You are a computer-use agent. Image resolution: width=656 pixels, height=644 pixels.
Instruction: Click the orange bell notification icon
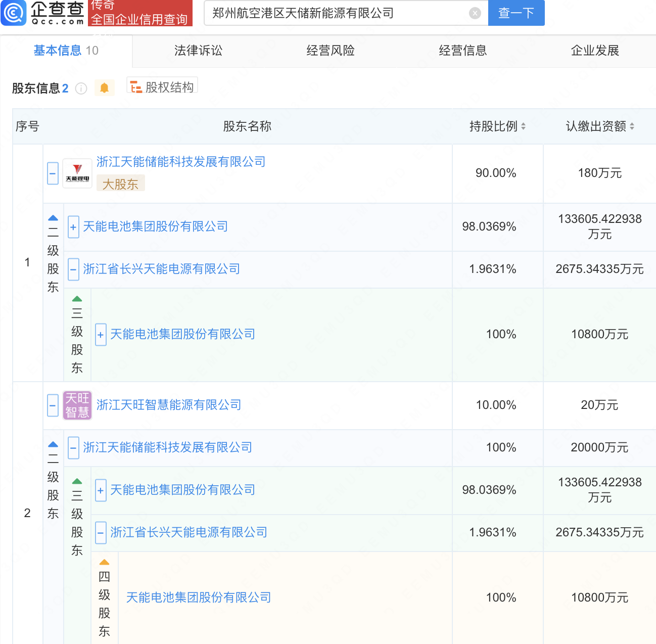pos(104,88)
